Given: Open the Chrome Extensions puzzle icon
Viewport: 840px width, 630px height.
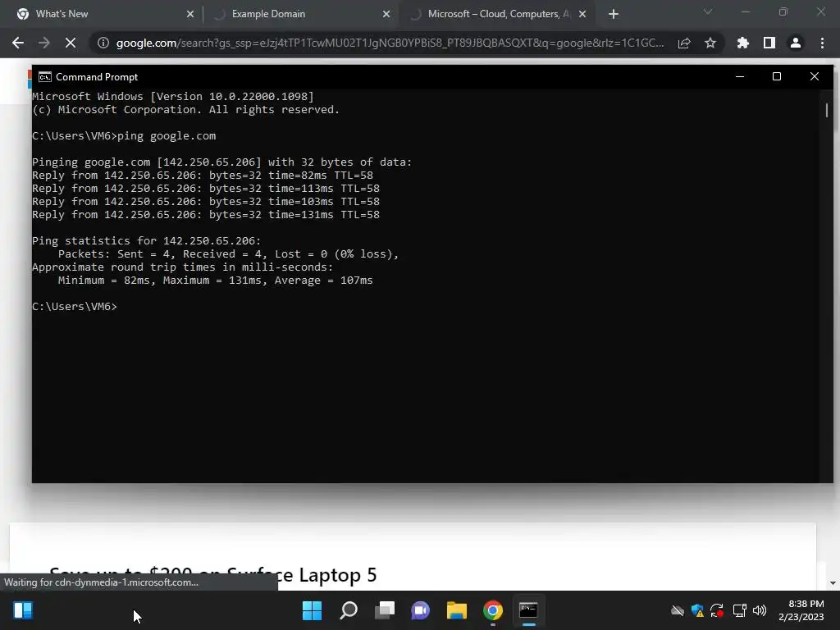Looking at the screenshot, I should (742, 43).
